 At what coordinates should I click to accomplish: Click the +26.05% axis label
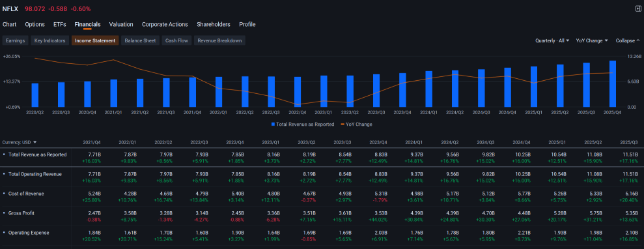[12, 56]
